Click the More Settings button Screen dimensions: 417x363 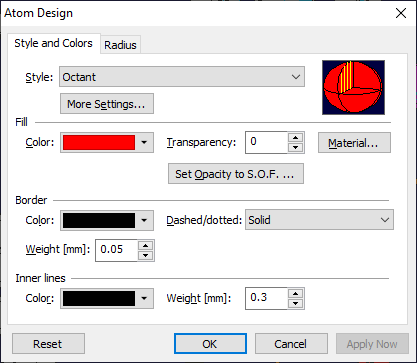[107, 104]
